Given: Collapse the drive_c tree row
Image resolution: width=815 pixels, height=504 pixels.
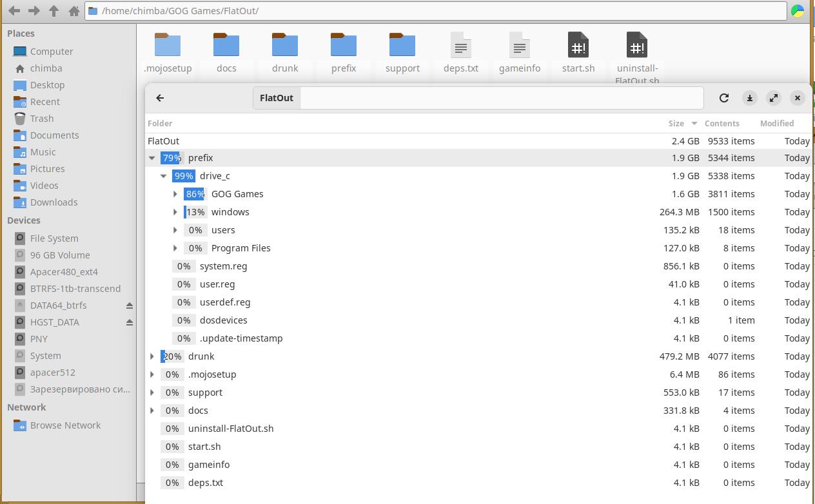Looking at the screenshot, I should point(164,176).
